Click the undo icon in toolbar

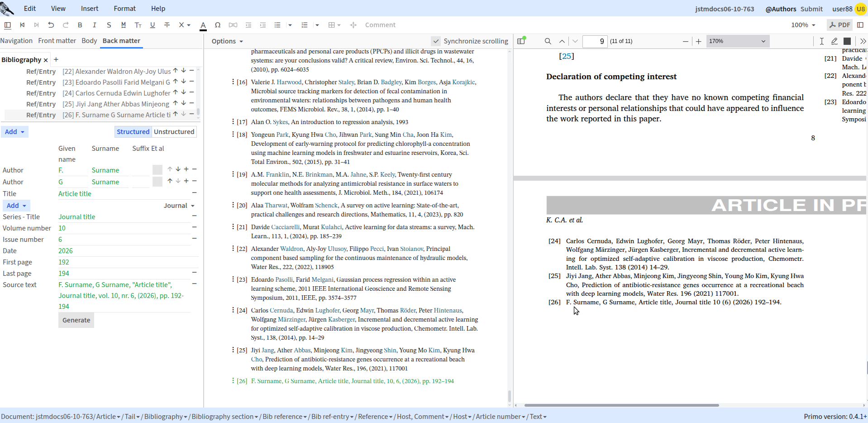click(51, 25)
